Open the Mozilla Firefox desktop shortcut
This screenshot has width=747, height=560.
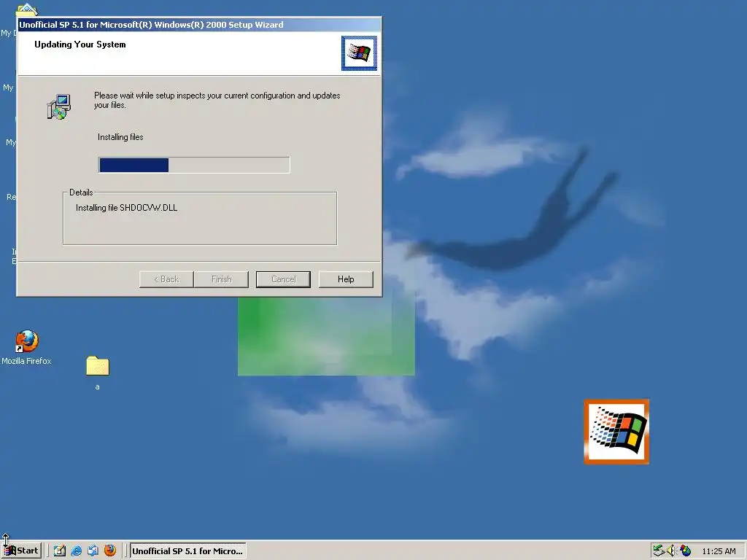(x=27, y=348)
